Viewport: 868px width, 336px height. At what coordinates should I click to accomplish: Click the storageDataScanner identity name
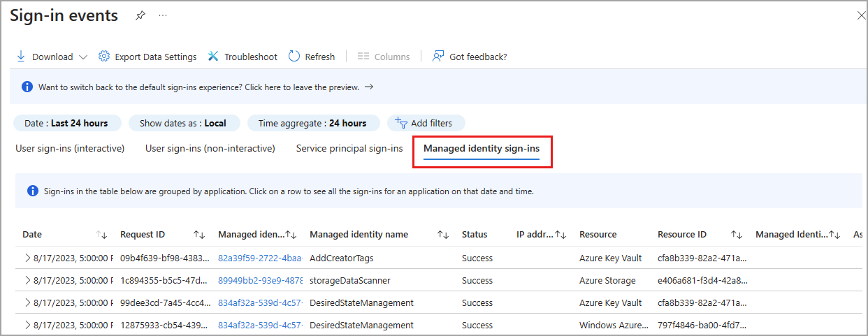[350, 281]
